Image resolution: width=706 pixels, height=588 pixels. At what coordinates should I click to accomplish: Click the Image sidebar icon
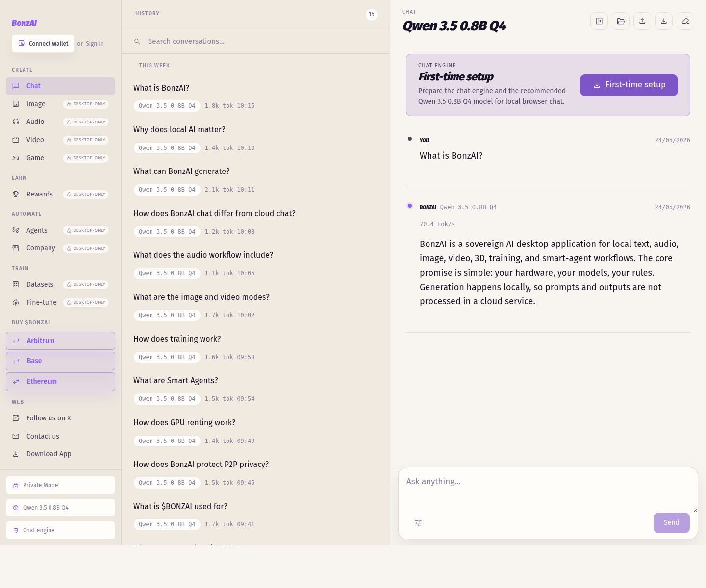16,104
